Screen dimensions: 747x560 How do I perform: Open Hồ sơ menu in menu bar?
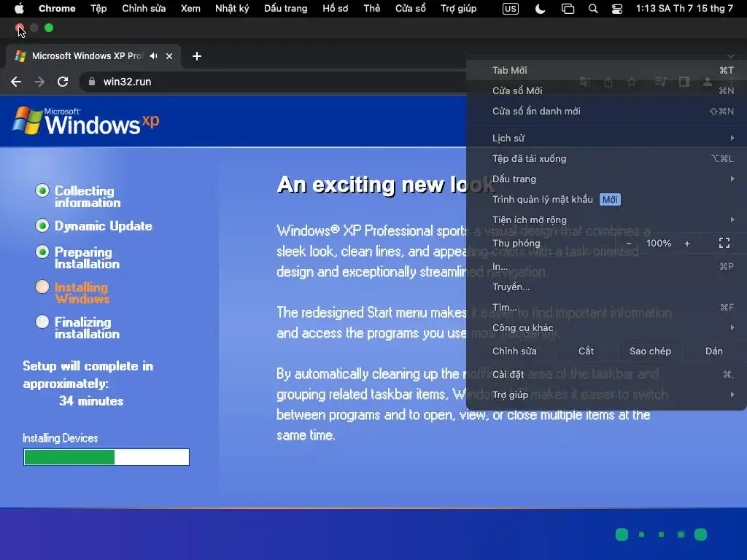click(336, 9)
